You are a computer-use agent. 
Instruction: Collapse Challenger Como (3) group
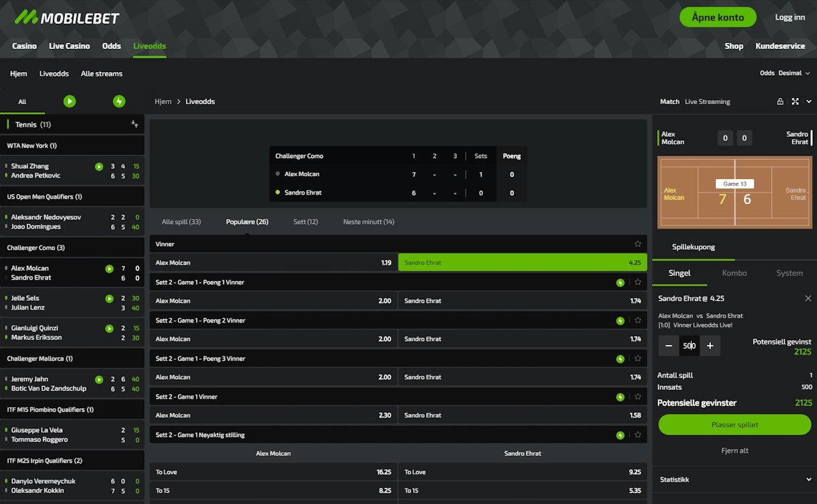[72, 248]
